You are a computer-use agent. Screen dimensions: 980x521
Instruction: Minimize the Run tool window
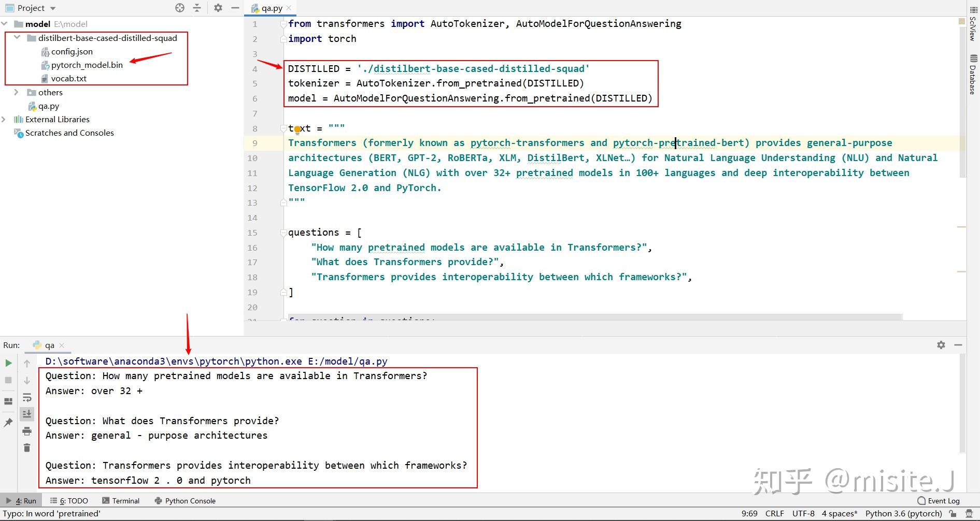pyautogui.click(x=958, y=345)
